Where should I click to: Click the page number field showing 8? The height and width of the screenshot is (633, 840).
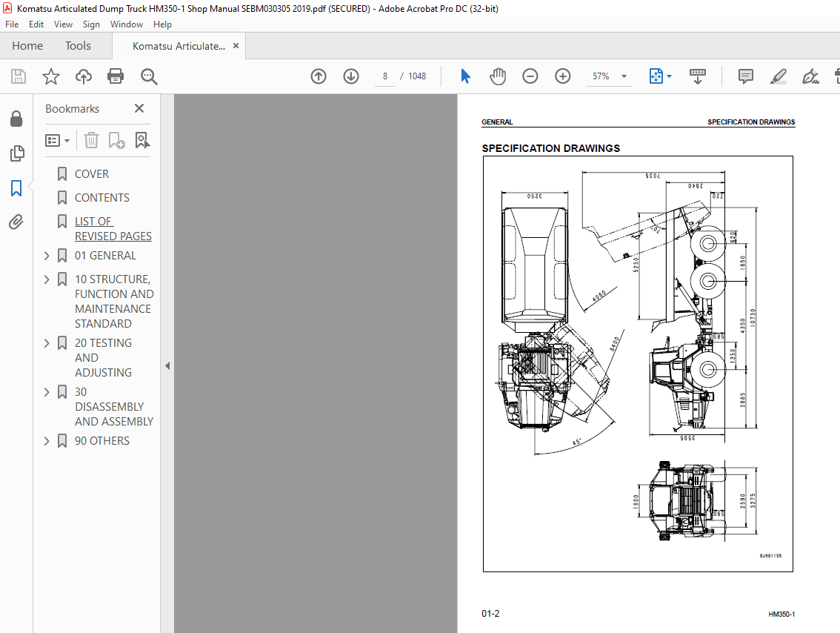[x=384, y=76]
